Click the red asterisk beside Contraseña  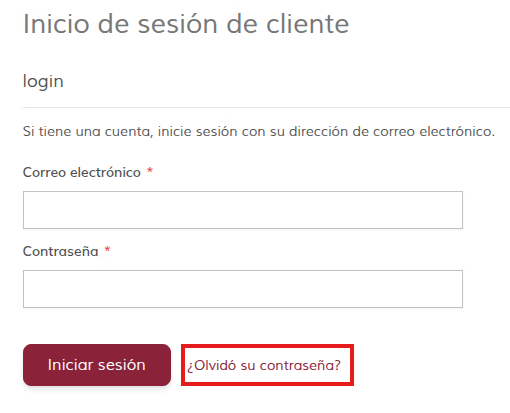[107, 249]
